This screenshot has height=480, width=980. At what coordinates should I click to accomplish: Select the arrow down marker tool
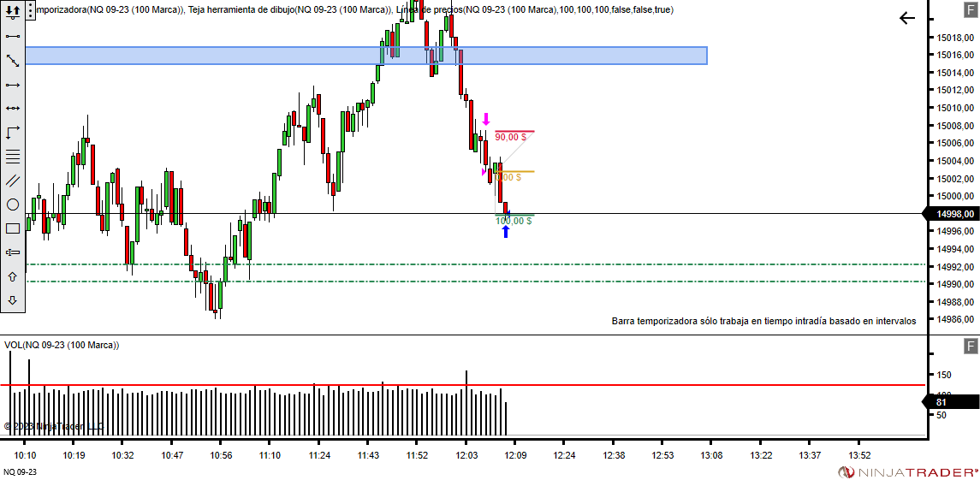[x=13, y=300]
